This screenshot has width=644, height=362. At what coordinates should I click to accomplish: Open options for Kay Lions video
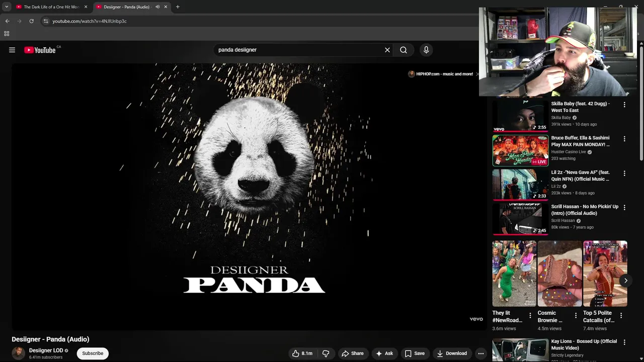(624, 342)
